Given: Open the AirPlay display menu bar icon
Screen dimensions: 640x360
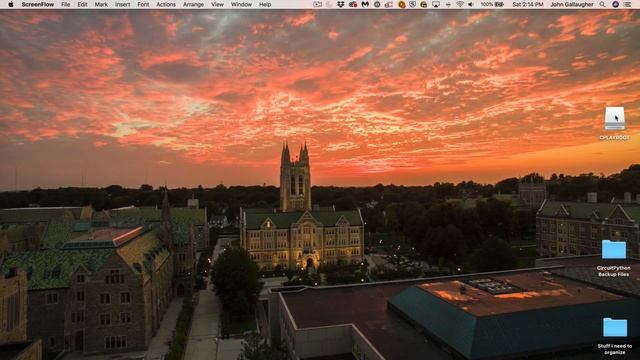Looking at the screenshot, I should pyautogui.click(x=436, y=4).
